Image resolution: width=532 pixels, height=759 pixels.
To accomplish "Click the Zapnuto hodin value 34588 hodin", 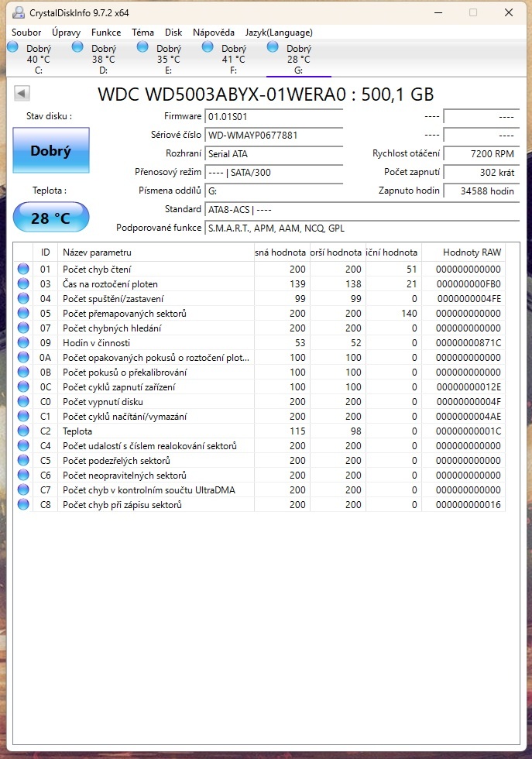I will [x=481, y=191].
